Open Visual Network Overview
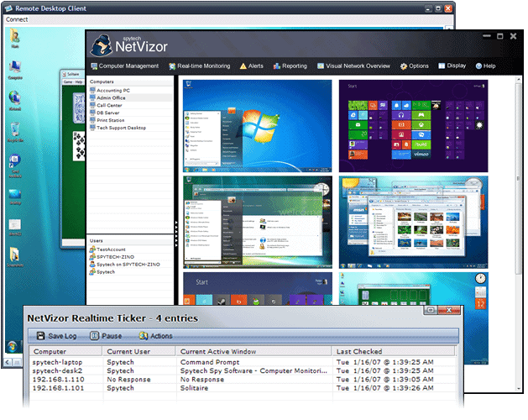This screenshot has height=420, width=528. [352, 66]
